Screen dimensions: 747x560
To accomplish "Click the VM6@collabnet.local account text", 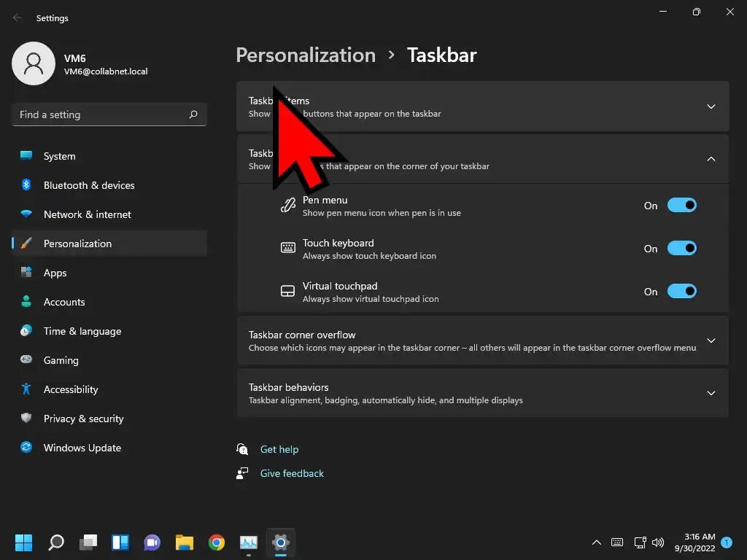I will pos(106,71).
